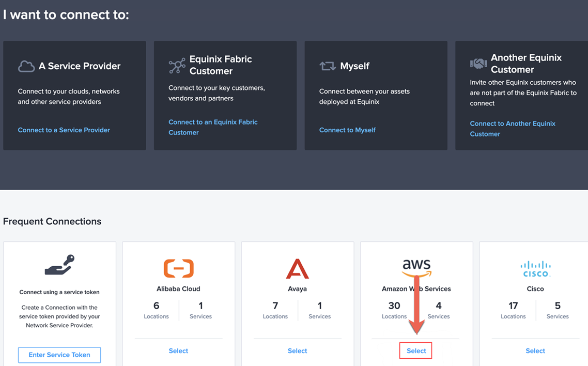The width and height of the screenshot is (588, 366).
Task: Click the handshake icon for Another Equinix Customer
Action: point(478,64)
